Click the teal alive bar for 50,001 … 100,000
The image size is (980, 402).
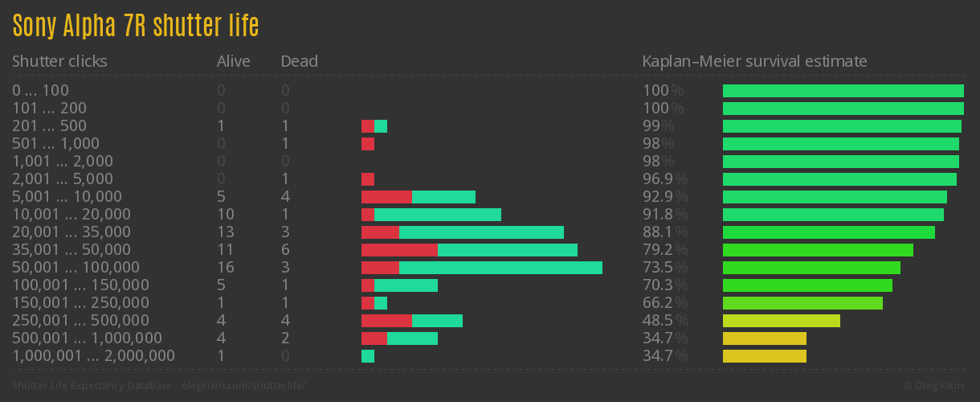tap(500, 268)
